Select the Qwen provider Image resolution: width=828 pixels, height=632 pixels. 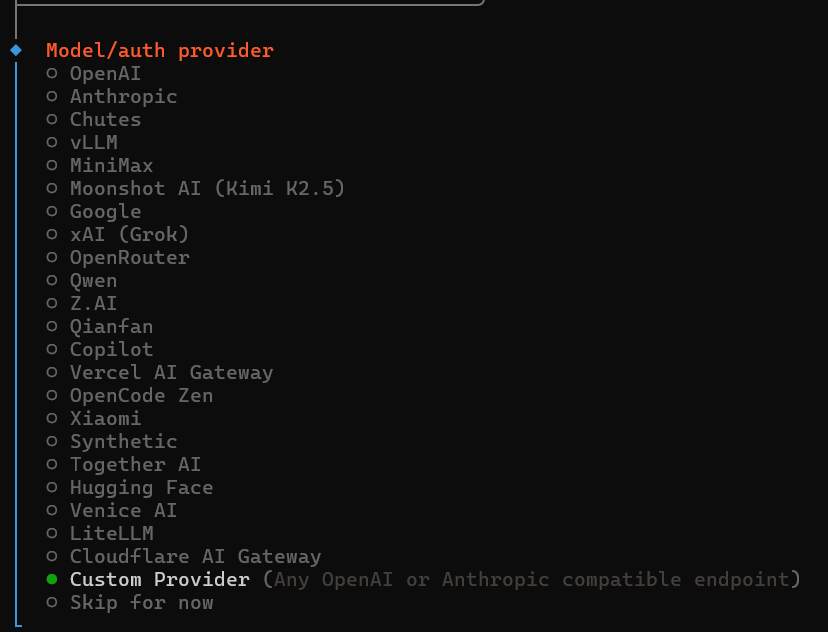pyautogui.click(x=93, y=280)
